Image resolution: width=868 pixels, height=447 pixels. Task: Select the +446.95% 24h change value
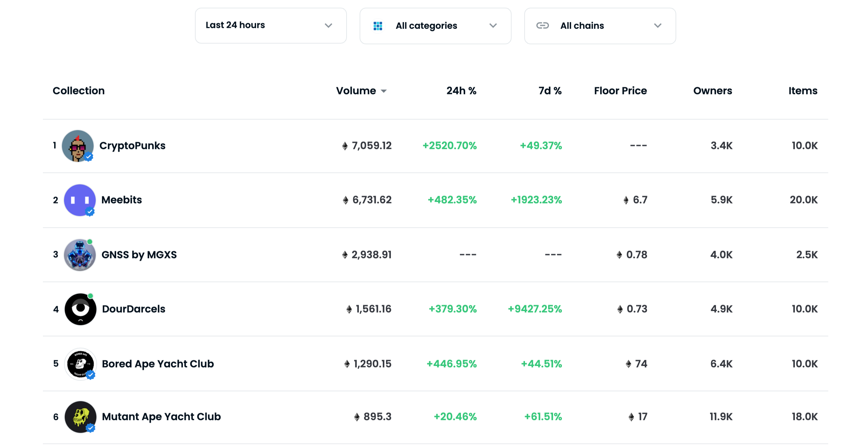[452, 364]
